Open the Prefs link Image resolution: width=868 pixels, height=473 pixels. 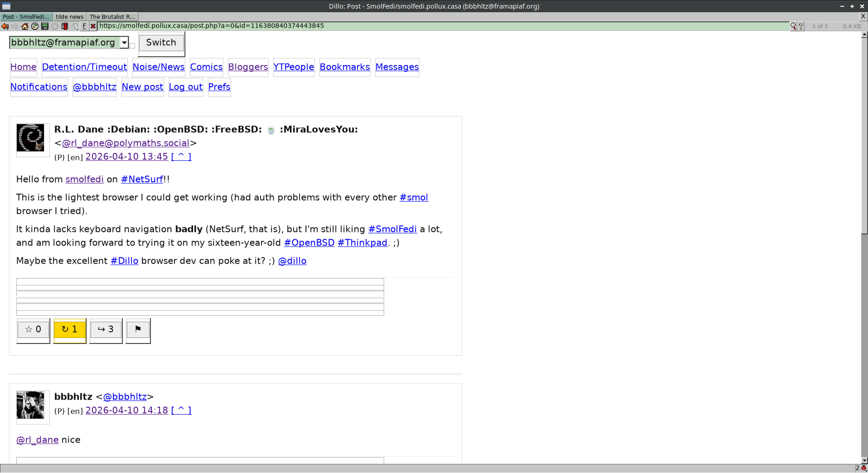[x=219, y=87]
